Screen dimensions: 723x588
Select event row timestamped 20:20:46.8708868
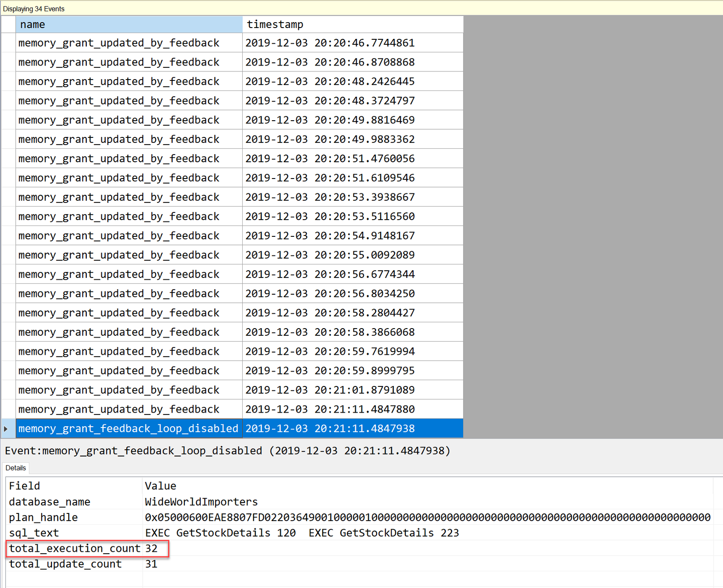click(x=232, y=62)
